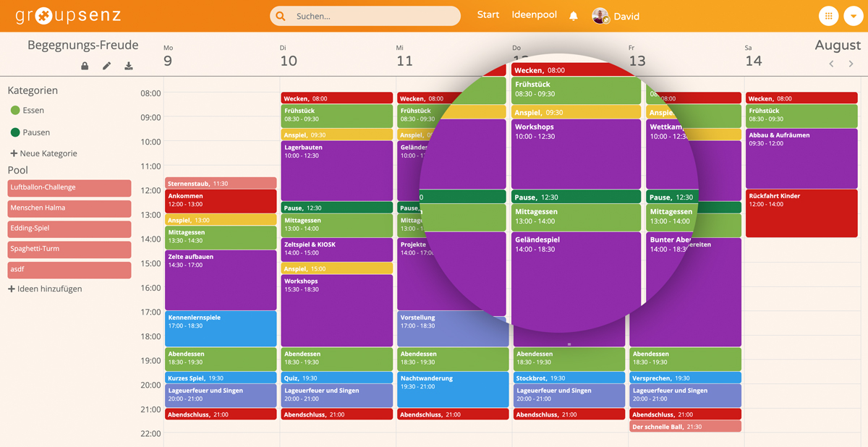Open Saturday's Abbau & Aufräumen event
This screenshot has height=447, width=868.
click(801, 158)
